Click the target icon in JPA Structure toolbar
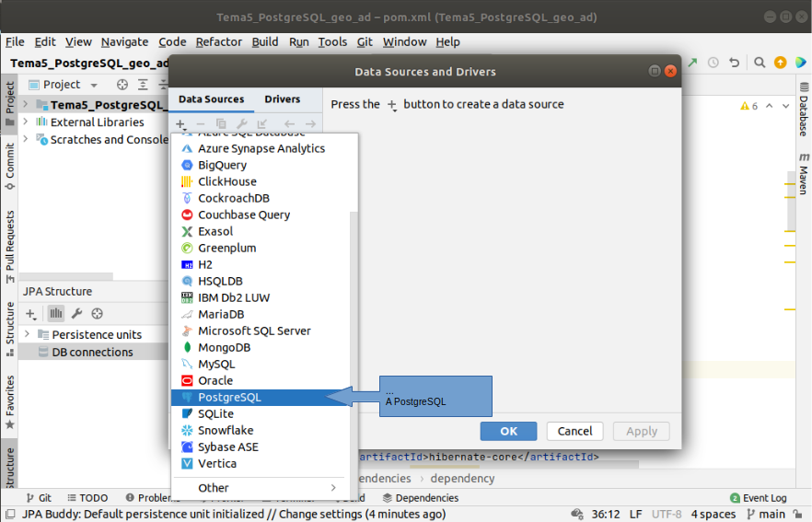Screen dimensions: 812x522 [97, 314]
